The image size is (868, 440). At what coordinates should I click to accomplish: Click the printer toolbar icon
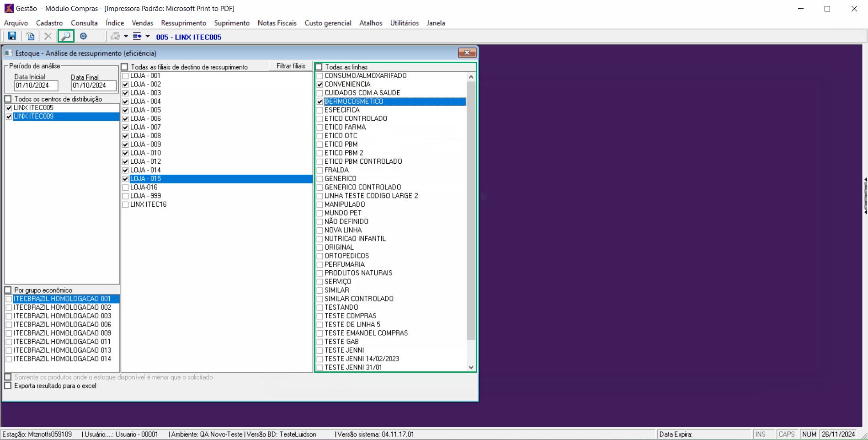115,36
